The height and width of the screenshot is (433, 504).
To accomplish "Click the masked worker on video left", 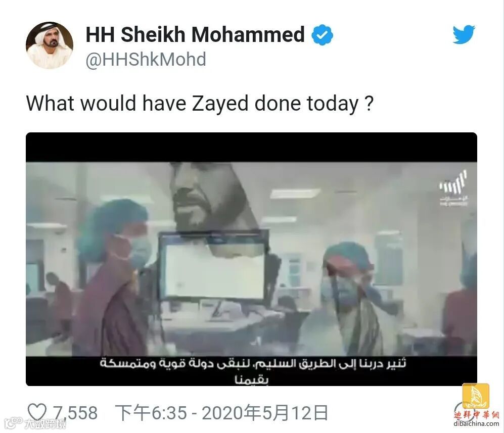I will [111, 276].
